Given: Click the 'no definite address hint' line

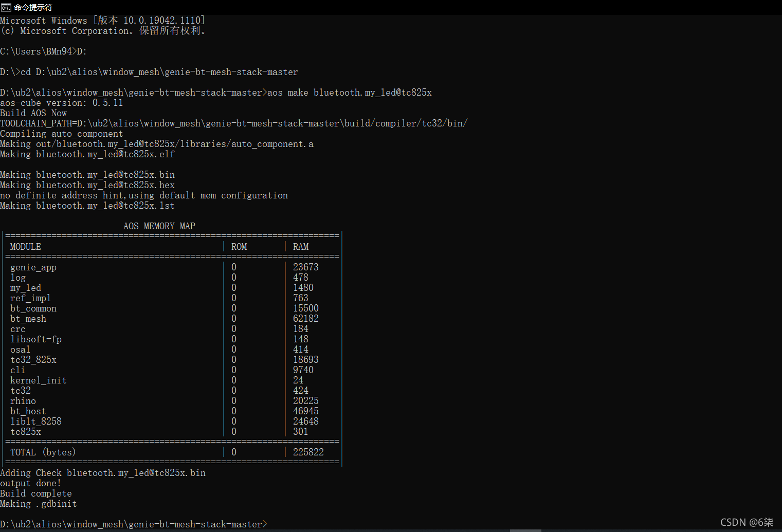Looking at the screenshot, I should [144, 195].
